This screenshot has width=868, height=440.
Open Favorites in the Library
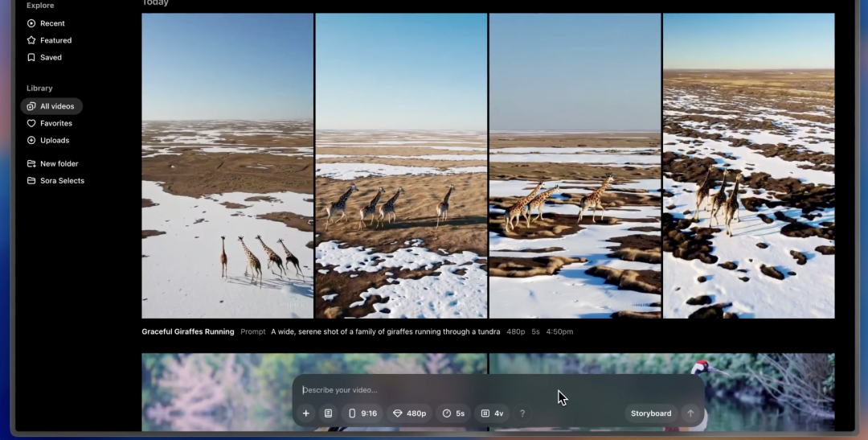point(50,124)
